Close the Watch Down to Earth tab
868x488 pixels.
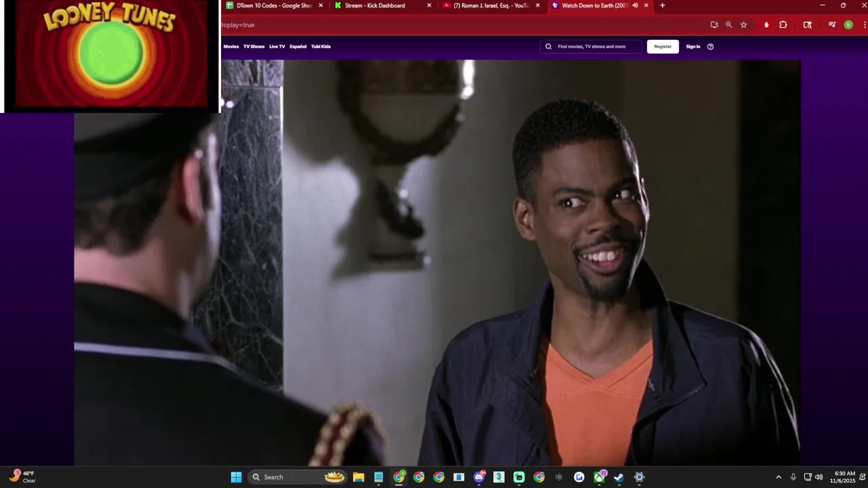point(646,5)
